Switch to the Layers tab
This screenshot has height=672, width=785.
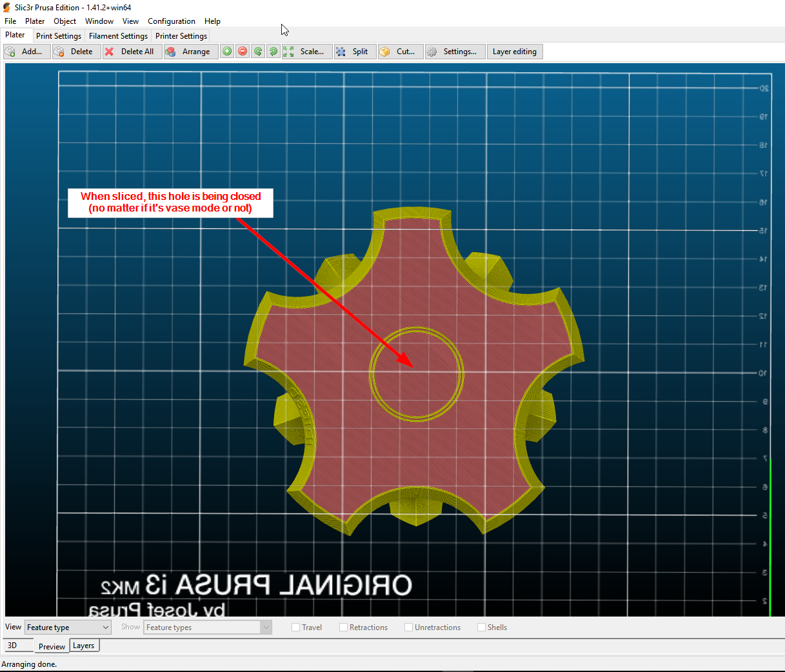pyautogui.click(x=84, y=646)
